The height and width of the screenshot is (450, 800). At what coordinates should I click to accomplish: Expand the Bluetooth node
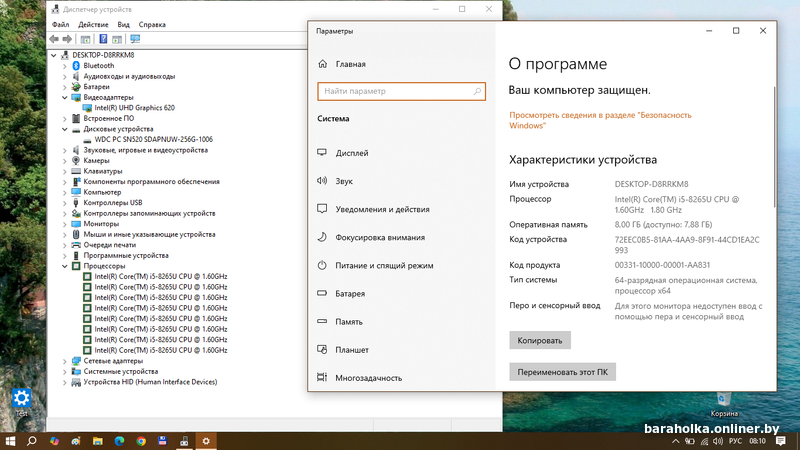(65, 66)
